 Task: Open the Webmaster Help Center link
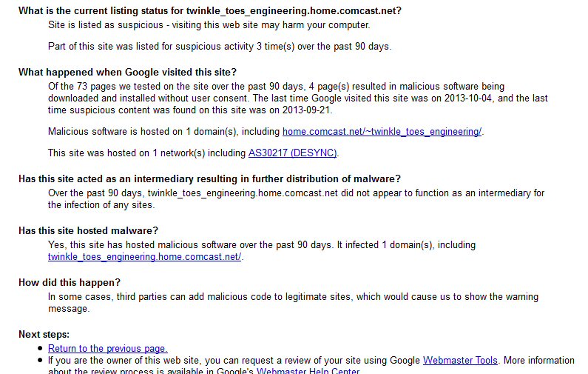click(x=308, y=371)
